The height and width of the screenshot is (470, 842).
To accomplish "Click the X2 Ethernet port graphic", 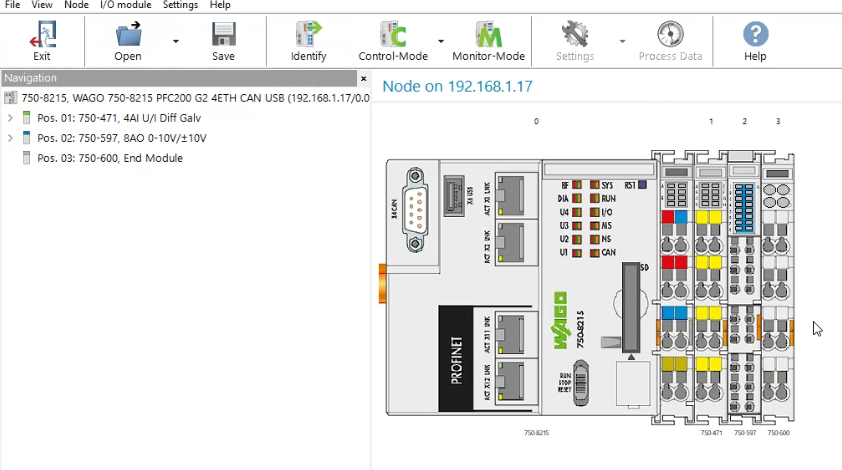I will point(510,243).
